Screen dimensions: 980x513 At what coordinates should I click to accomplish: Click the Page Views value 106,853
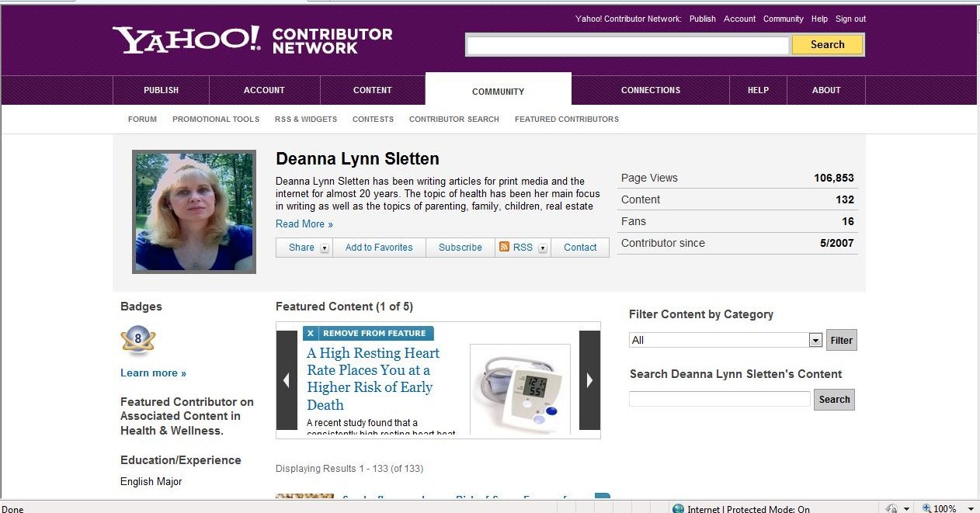pyautogui.click(x=834, y=179)
